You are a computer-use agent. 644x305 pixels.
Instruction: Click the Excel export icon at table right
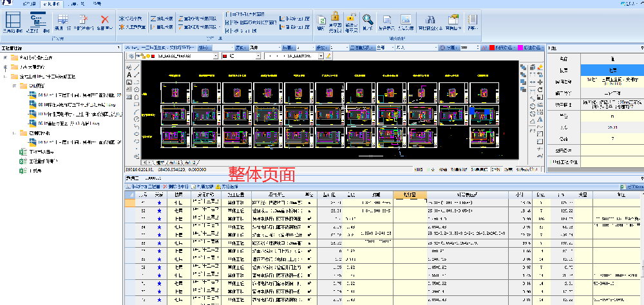(623, 187)
